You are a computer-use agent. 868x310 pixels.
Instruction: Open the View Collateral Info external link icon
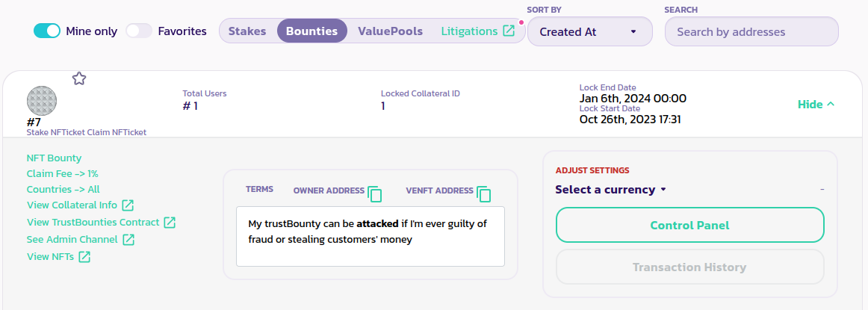point(128,205)
